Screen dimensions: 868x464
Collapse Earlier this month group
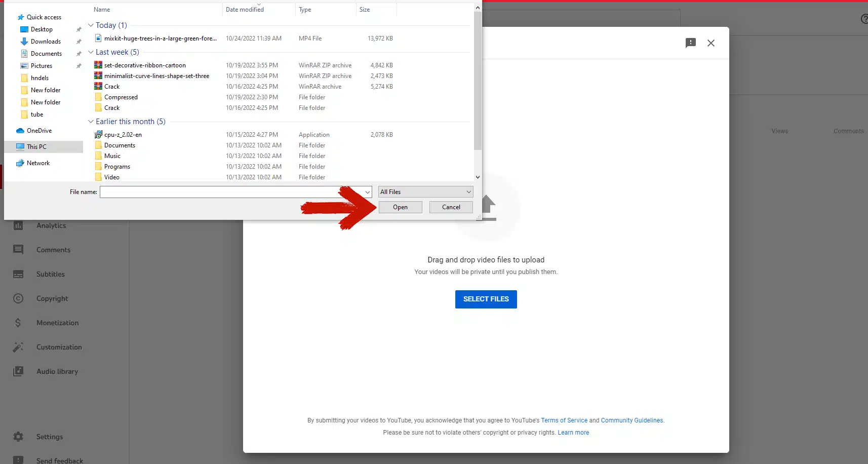click(x=91, y=122)
